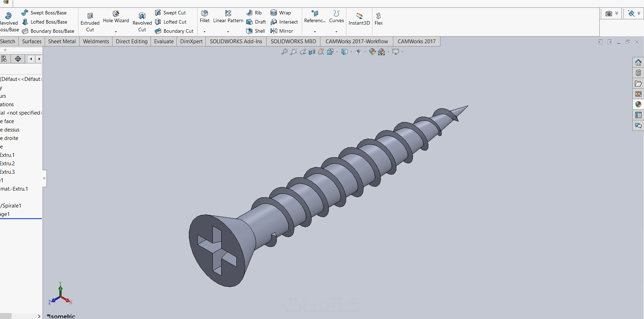Start an Extruded Cut feature

(x=90, y=22)
